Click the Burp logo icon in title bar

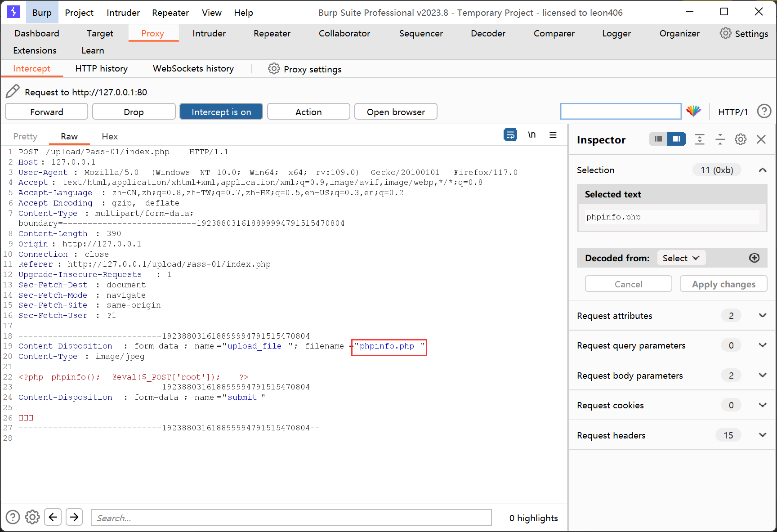tap(13, 12)
